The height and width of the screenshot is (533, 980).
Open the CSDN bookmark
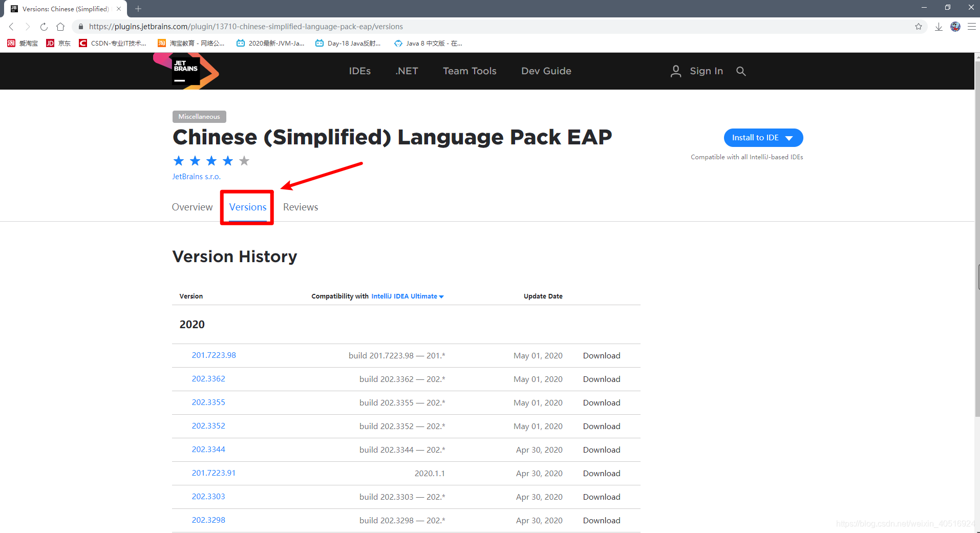pyautogui.click(x=113, y=43)
